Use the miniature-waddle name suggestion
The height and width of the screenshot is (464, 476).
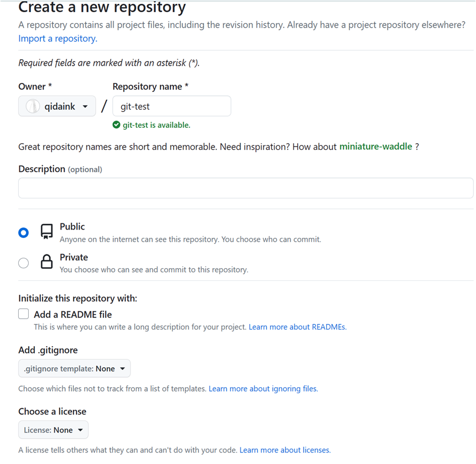click(x=375, y=147)
